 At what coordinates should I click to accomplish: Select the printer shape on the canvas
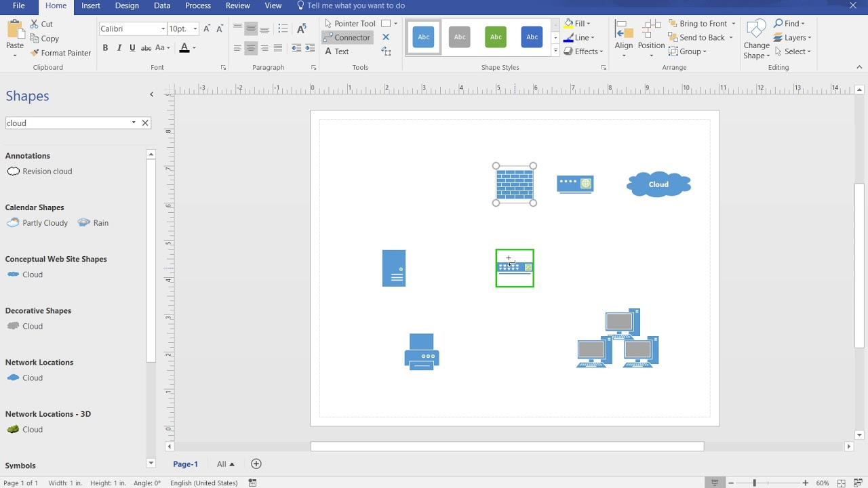pos(422,351)
